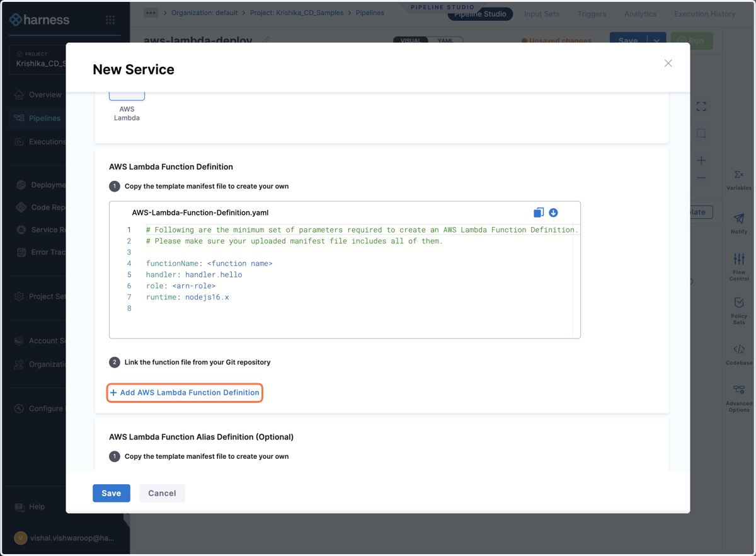Click the 'role: <arn-role>' line

click(x=181, y=286)
